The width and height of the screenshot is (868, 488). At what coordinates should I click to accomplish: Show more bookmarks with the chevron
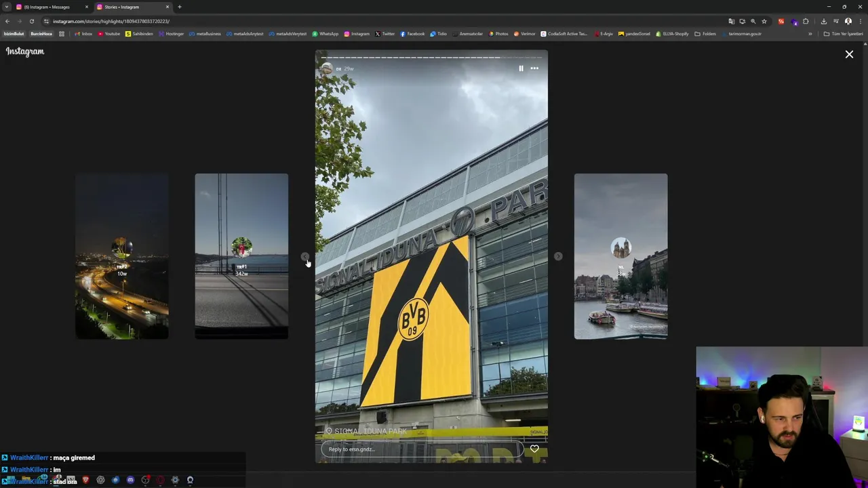810,34
